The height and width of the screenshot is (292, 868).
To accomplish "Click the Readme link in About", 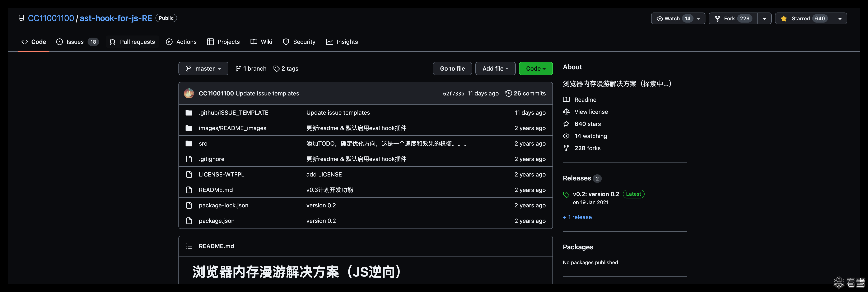I will pyautogui.click(x=585, y=100).
